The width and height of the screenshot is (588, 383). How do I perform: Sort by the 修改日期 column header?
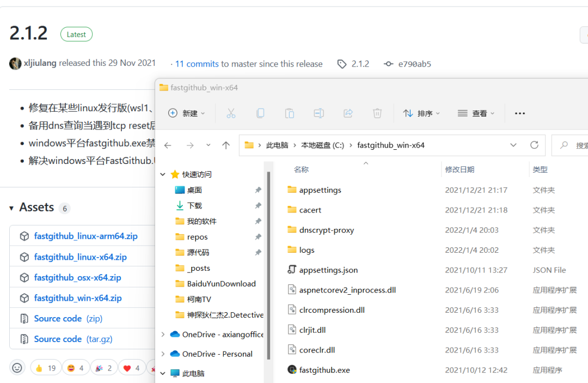click(460, 169)
